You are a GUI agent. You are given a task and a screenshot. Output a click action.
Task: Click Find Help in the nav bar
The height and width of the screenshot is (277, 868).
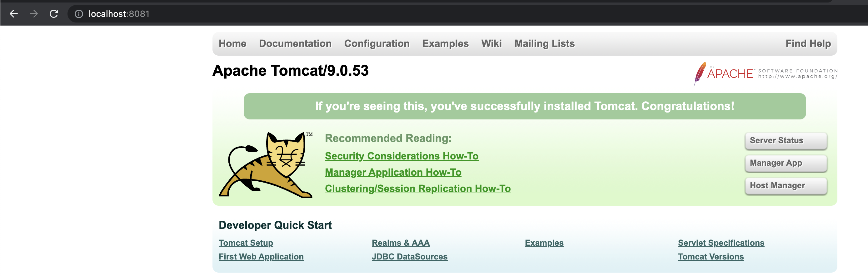point(808,43)
